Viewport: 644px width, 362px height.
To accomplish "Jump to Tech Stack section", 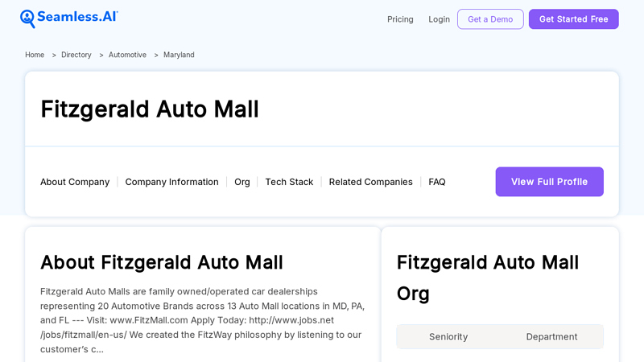I will (289, 182).
